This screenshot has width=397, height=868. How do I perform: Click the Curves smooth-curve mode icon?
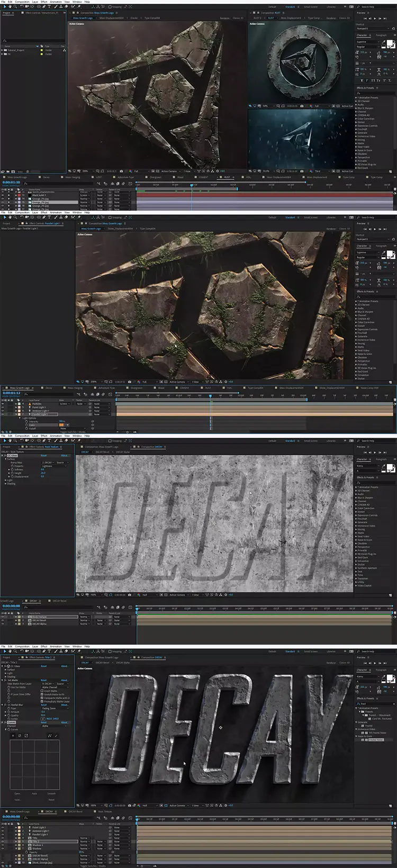tap(50, 736)
